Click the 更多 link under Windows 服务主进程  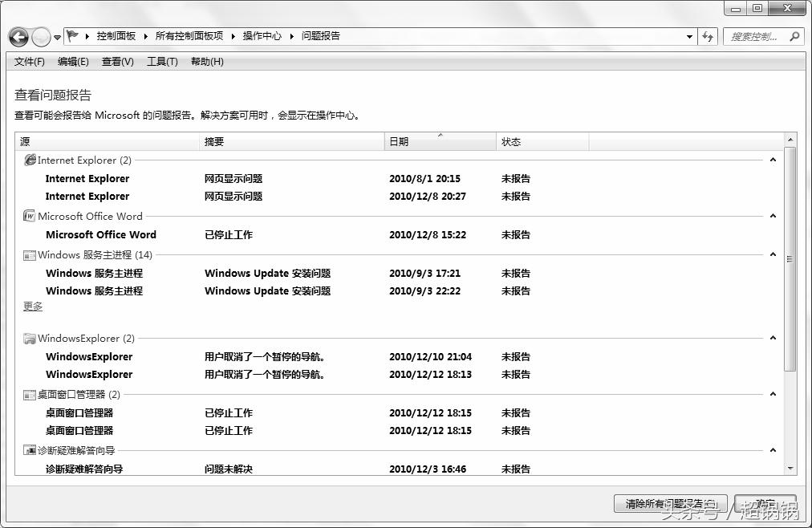(x=32, y=307)
